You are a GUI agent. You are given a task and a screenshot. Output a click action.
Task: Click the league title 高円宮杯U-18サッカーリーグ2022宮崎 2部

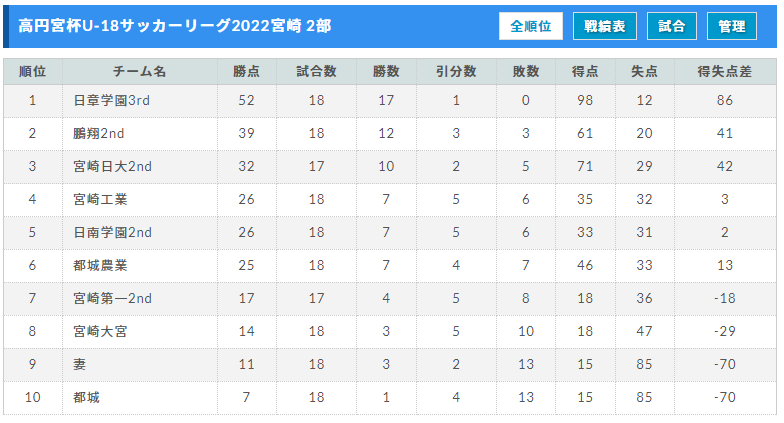[x=174, y=26]
